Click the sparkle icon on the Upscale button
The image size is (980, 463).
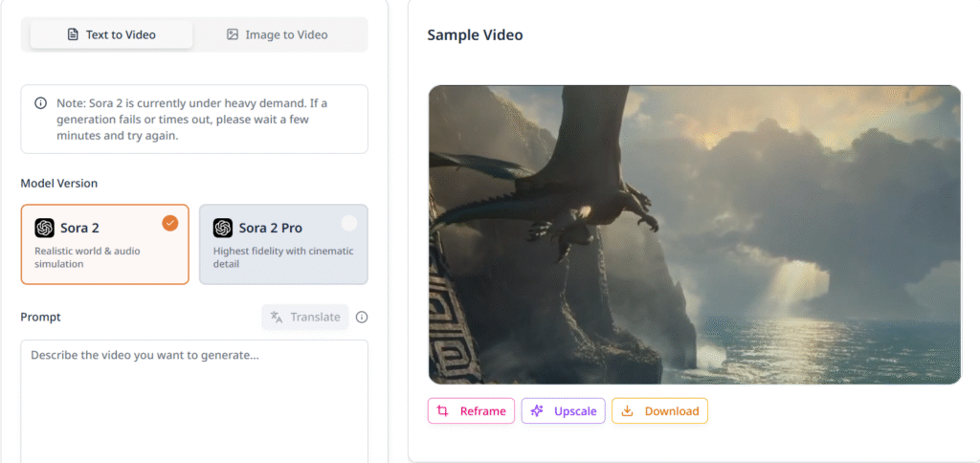tap(537, 411)
